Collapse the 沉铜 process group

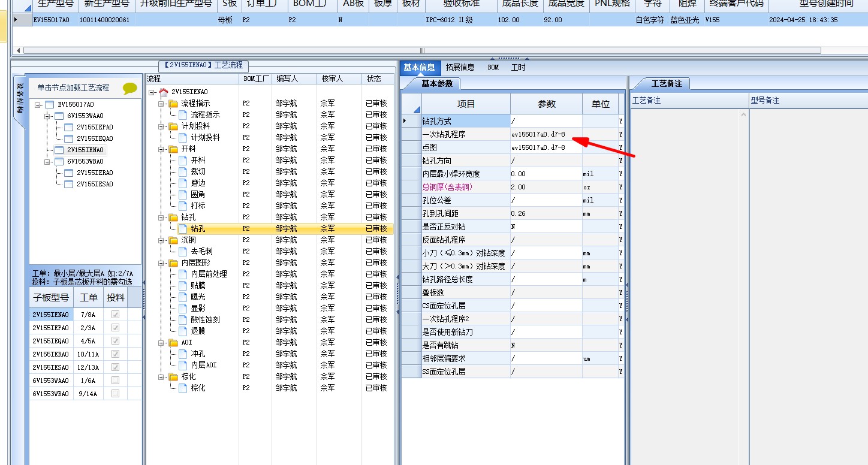(x=162, y=240)
